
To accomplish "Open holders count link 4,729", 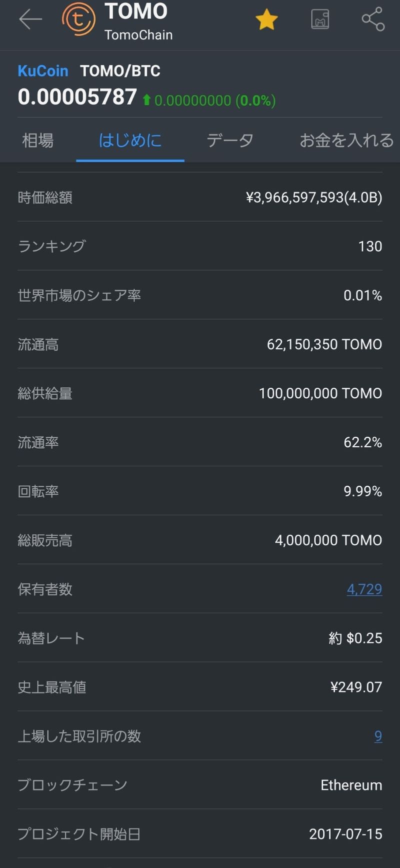I will pyautogui.click(x=364, y=589).
